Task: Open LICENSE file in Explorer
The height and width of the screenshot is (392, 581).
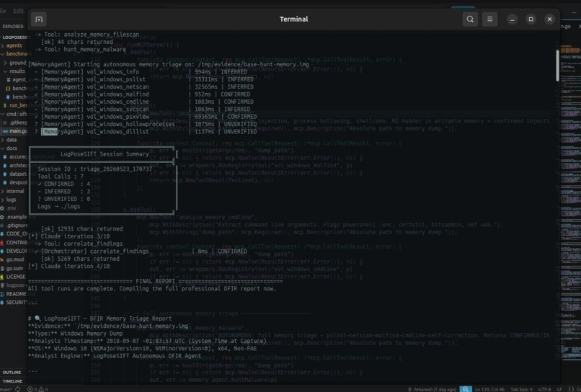Action: point(14,277)
